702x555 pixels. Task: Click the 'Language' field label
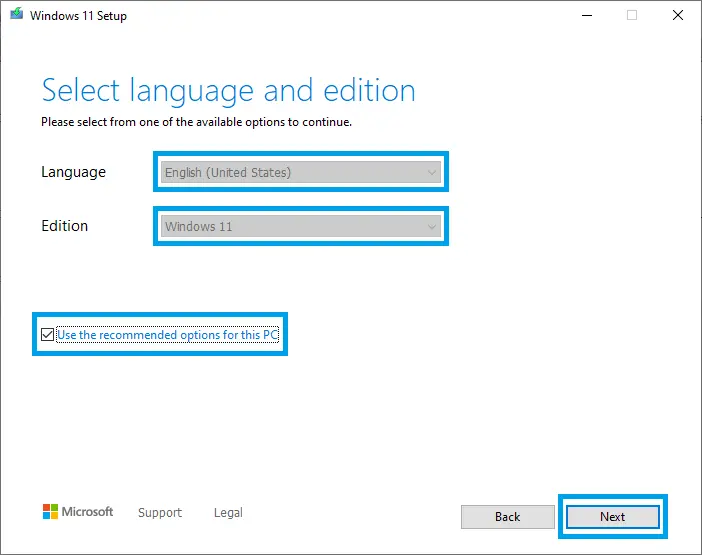pyautogui.click(x=73, y=172)
